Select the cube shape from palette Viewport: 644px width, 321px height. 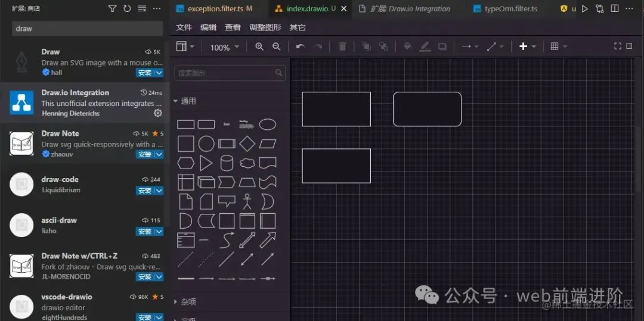tap(206, 182)
